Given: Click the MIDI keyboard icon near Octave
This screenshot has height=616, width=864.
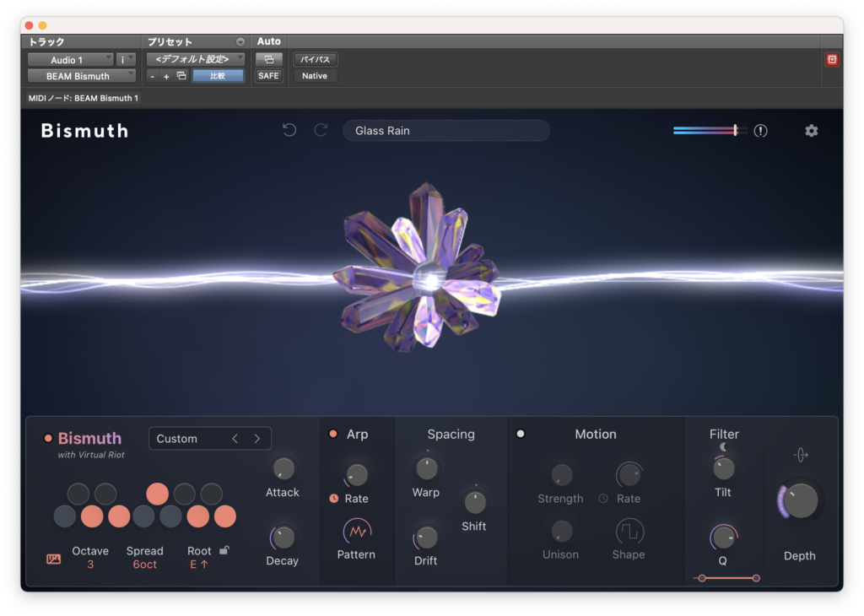Looking at the screenshot, I should (53, 559).
